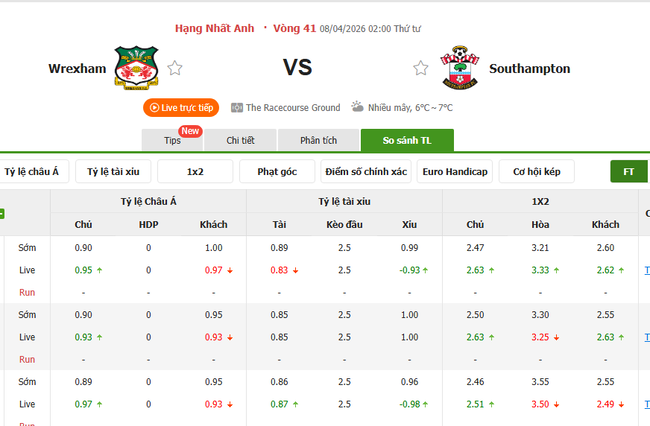Favorite Southampton with the star icon
Image resolution: width=650 pixels, height=426 pixels.
pyautogui.click(x=421, y=69)
